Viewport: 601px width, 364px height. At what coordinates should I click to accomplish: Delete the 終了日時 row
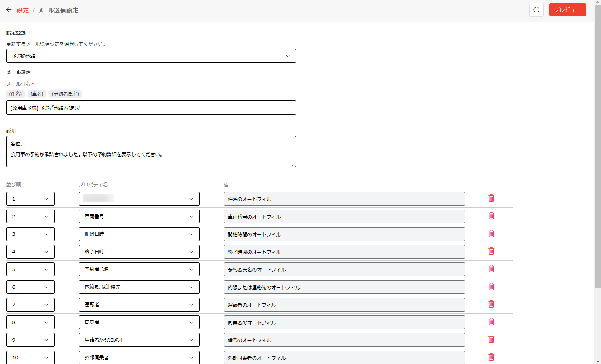tap(491, 251)
